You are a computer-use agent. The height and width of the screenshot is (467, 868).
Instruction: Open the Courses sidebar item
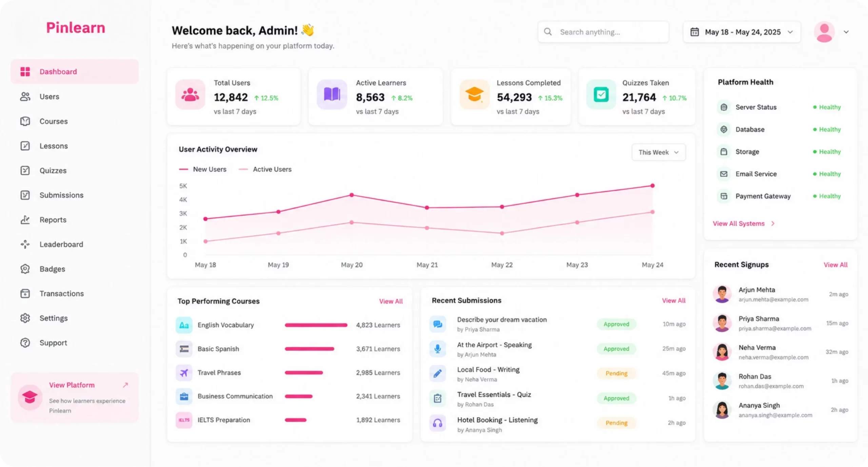point(75,121)
